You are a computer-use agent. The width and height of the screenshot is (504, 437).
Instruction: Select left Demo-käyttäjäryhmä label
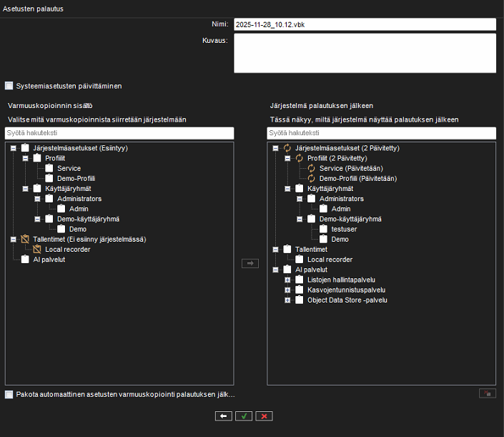88,219
